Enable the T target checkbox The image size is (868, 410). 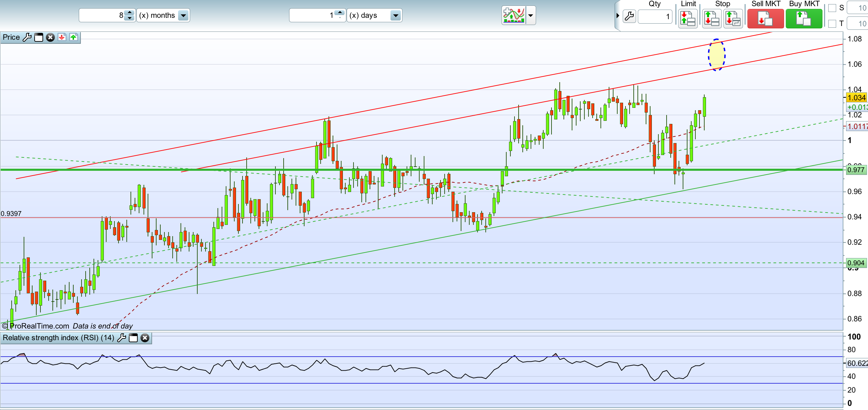tap(832, 24)
